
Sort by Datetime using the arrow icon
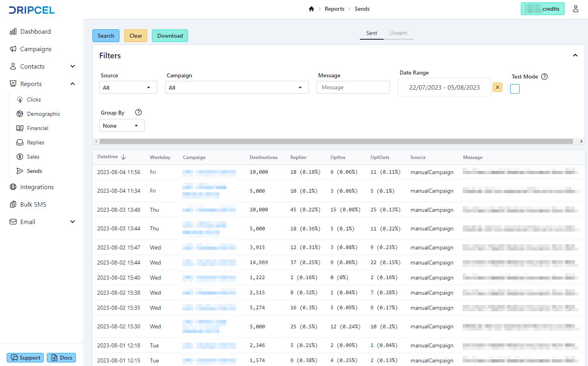(123, 157)
